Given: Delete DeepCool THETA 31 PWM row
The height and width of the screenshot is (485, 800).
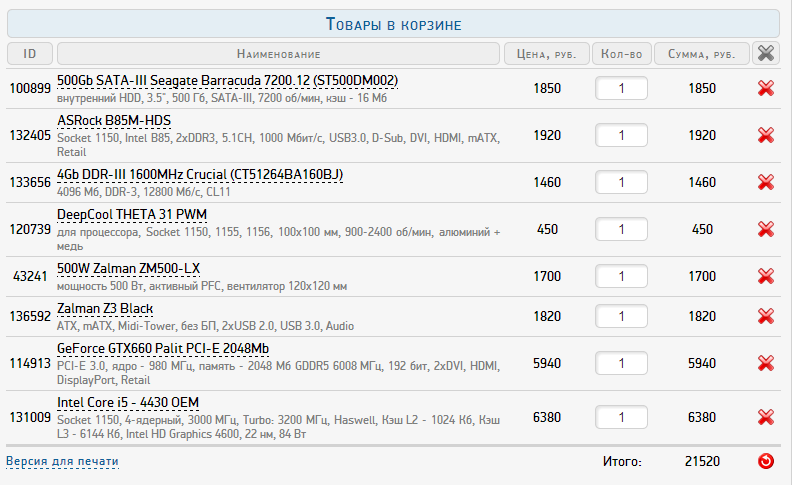Looking at the screenshot, I should (766, 229).
